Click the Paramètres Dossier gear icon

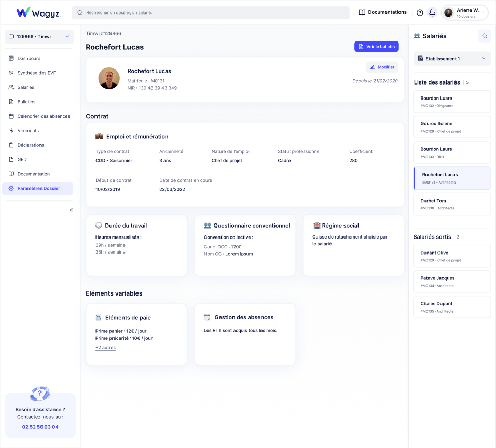pos(11,188)
